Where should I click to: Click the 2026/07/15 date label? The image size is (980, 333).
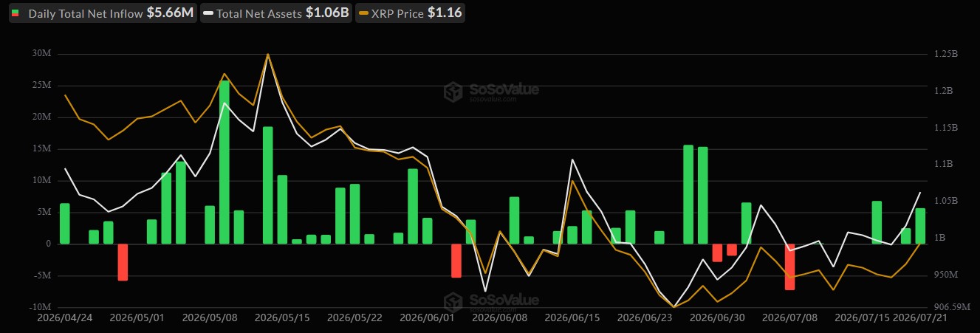click(x=861, y=318)
